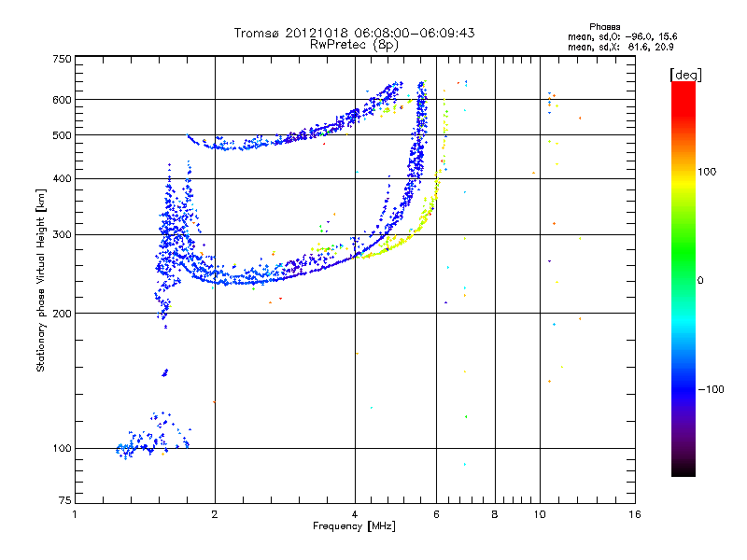Click the y-axis tick label '600'

click(62, 100)
